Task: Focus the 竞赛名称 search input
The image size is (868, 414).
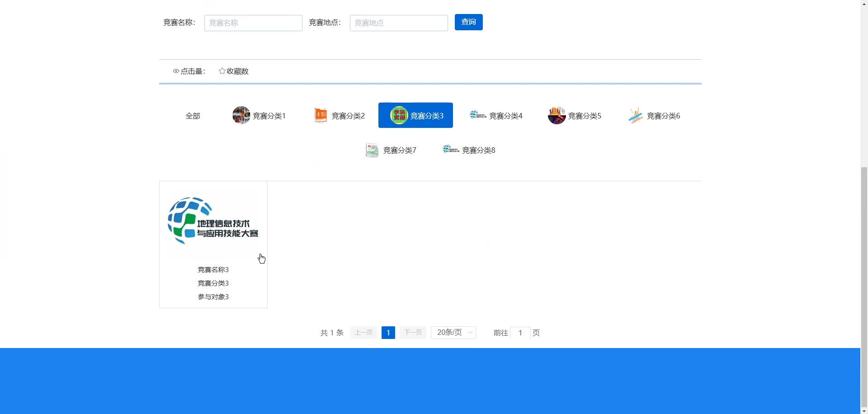Action: (253, 23)
